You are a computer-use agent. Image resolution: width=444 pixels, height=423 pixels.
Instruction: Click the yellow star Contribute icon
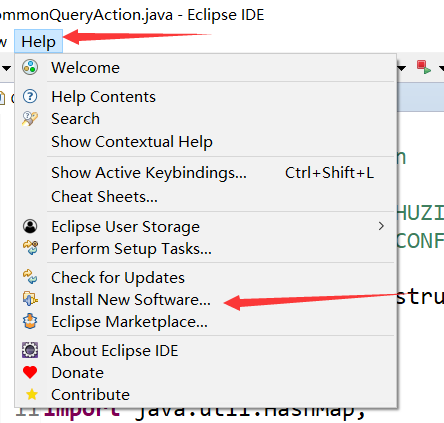[32, 394]
